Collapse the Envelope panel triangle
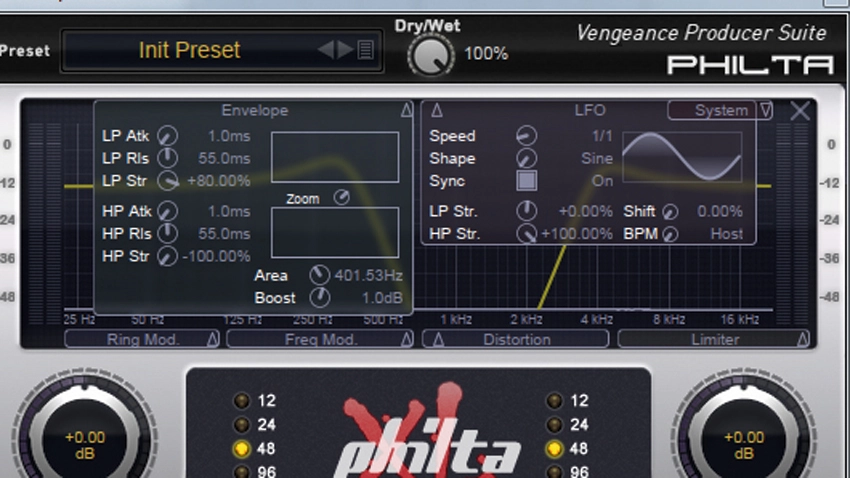Image resolution: width=850 pixels, height=478 pixels. 406,111
